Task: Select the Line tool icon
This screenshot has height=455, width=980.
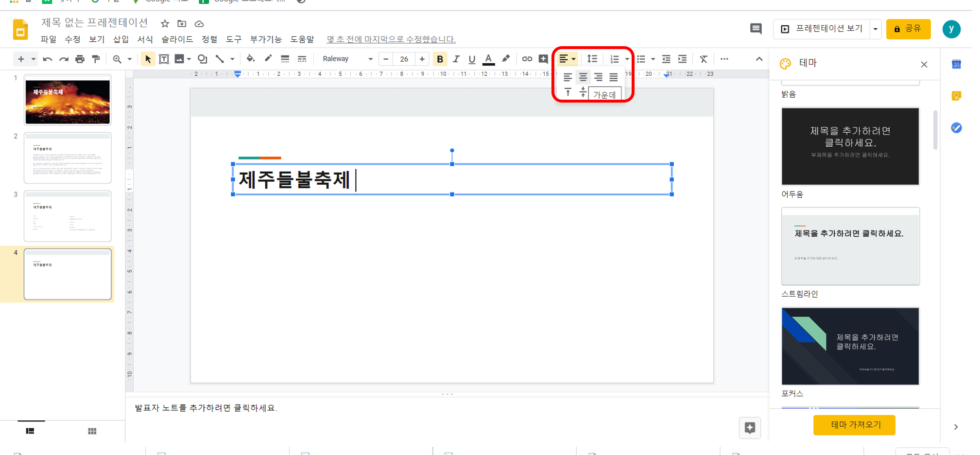Action: (220, 59)
